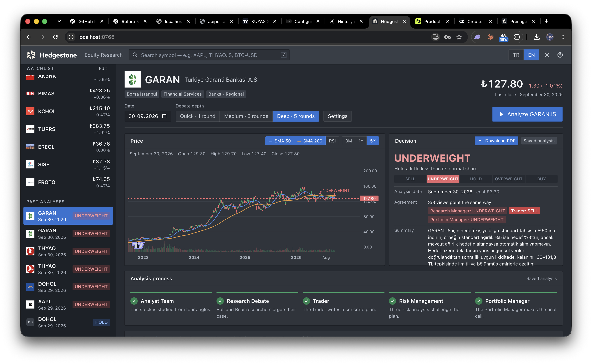This screenshot has width=592, height=364.
Task: Open the browser extensions puzzle icon
Action: 517,37
